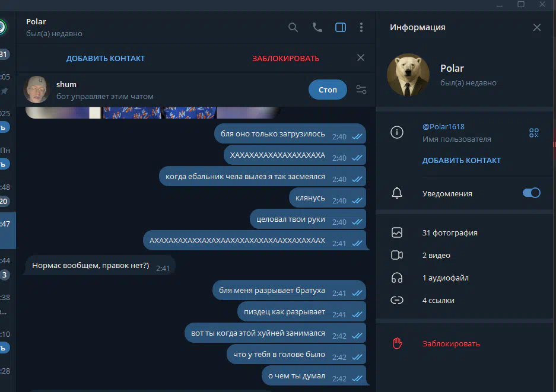Open bot settings sliders icon next to Стоп
Screen dimensions: 556x392
tap(361, 90)
